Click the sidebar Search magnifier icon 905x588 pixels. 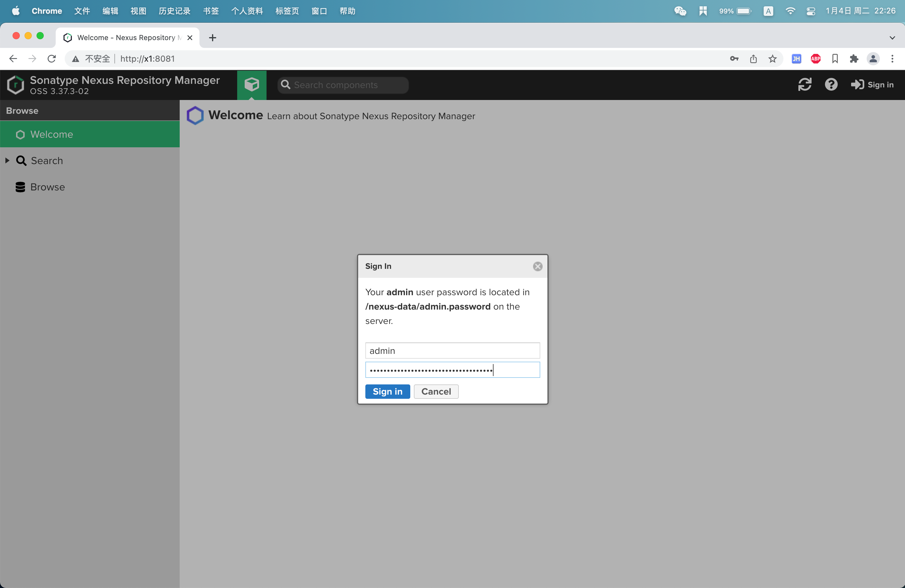21,160
